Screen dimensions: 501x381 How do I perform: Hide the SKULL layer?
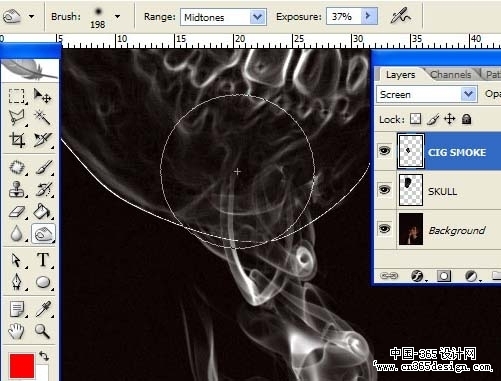click(x=385, y=190)
